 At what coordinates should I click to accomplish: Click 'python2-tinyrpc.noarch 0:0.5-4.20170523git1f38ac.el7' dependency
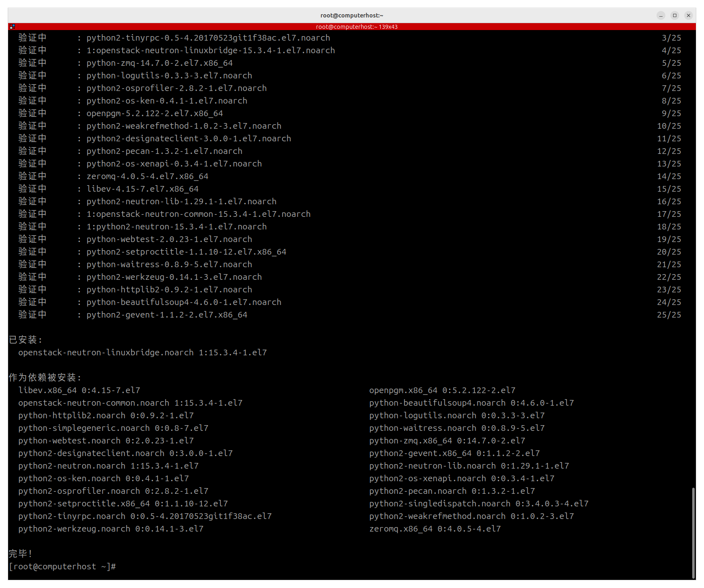pos(145,516)
